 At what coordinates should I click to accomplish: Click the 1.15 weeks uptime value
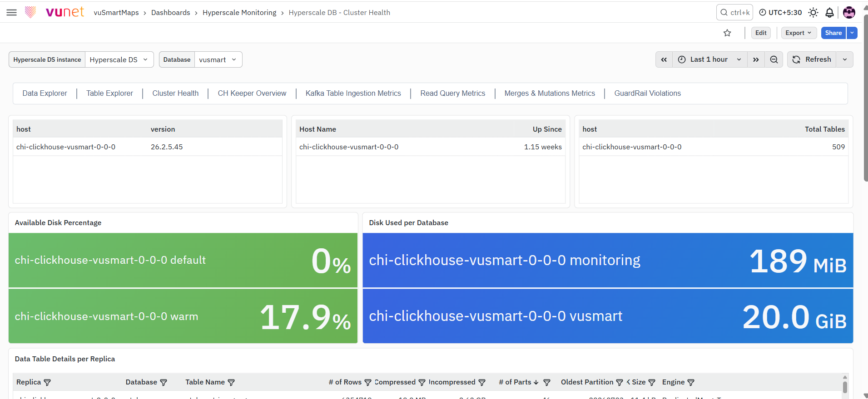point(543,147)
